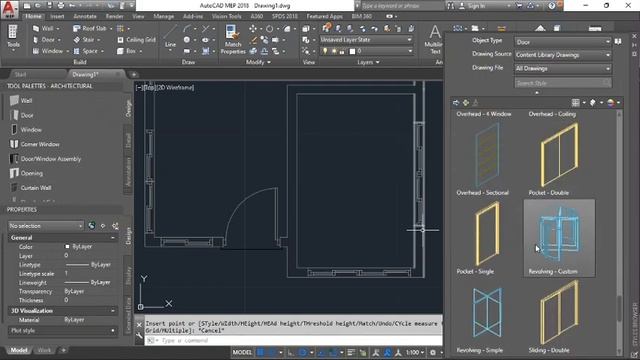Toggle polar tracking in status bar
The height and width of the screenshot is (360, 640).
click(303, 352)
